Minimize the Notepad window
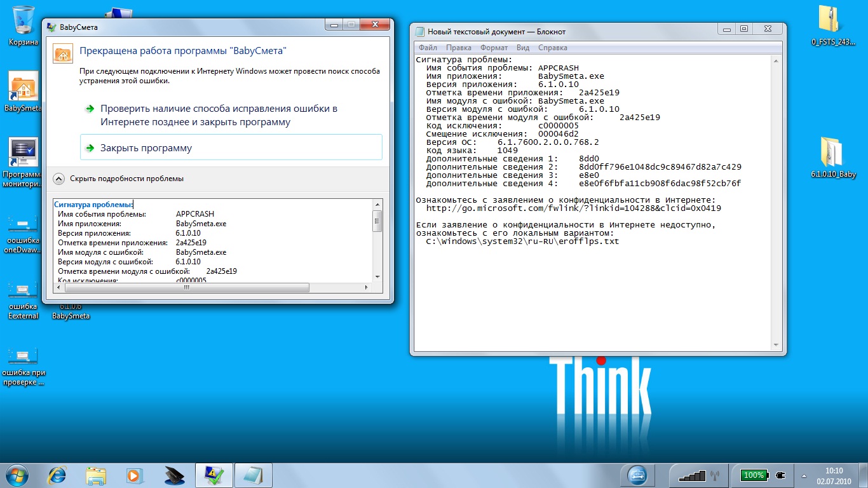The height and width of the screenshot is (488, 868). coord(728,29)
